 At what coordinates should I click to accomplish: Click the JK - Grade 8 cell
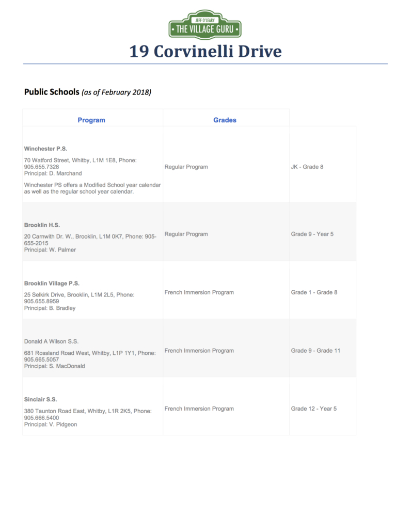tap(307, 167)
